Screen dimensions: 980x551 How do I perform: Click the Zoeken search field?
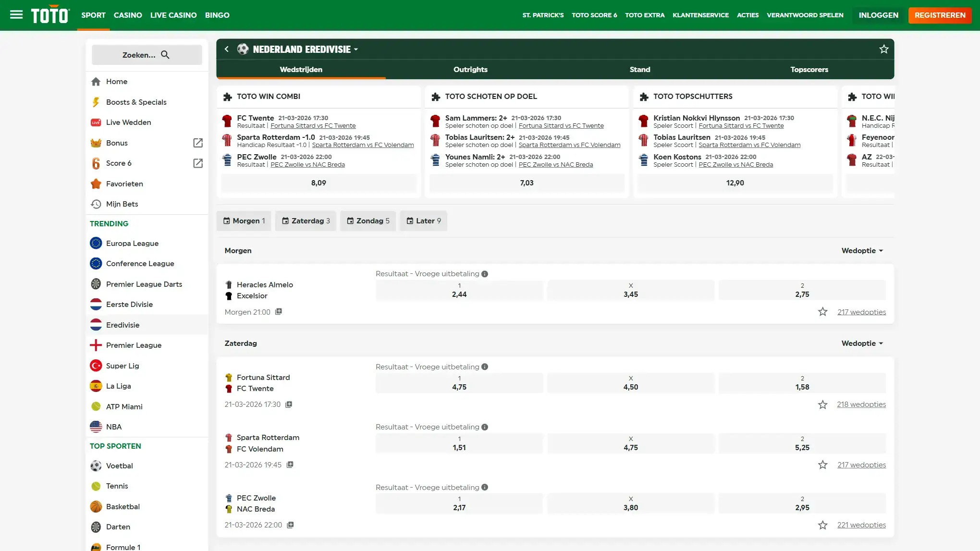tap(147, 55)
